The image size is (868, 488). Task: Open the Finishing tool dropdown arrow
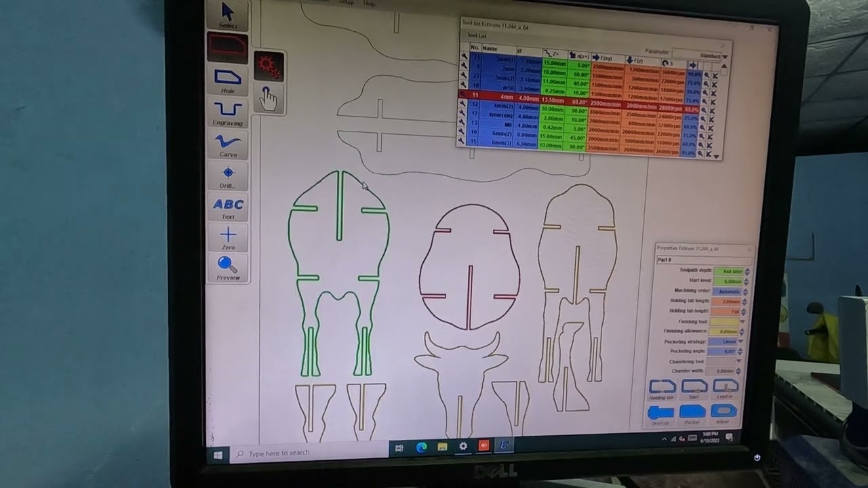742,322
